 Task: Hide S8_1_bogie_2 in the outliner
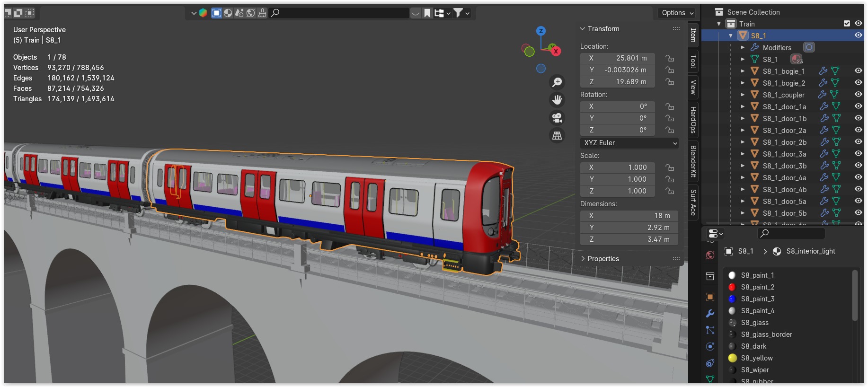(x=858, y=82)
